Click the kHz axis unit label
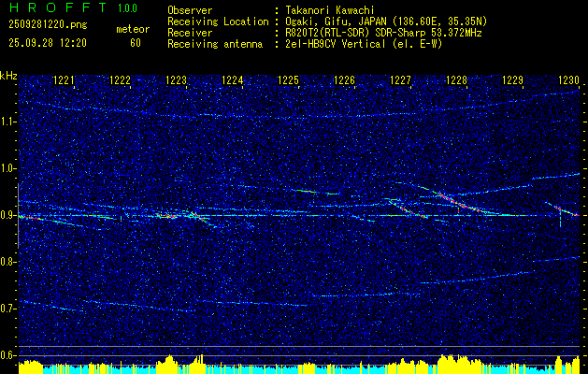Image resolution: width=588 pixels, height=374 pixels. [x=8, y=76]
